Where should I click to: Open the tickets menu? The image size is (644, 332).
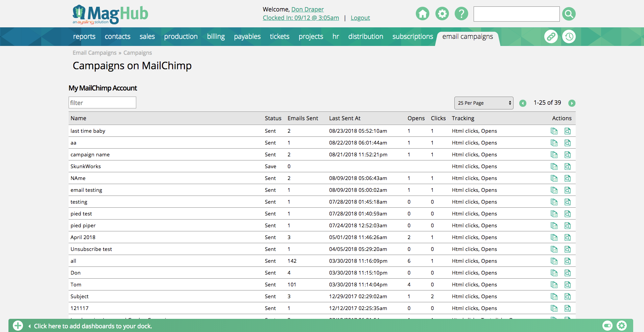point(280,36)
